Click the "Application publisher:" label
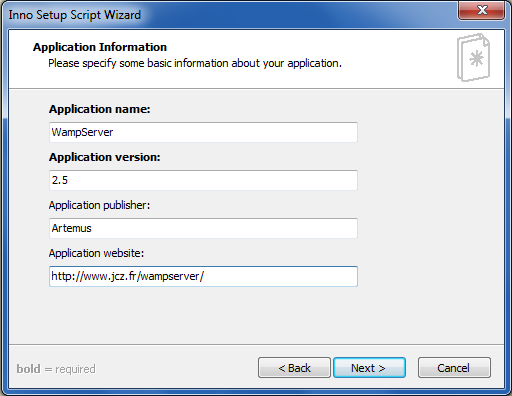Image resolution: width=512 pixels, height=396 pixels. (99, 205)
